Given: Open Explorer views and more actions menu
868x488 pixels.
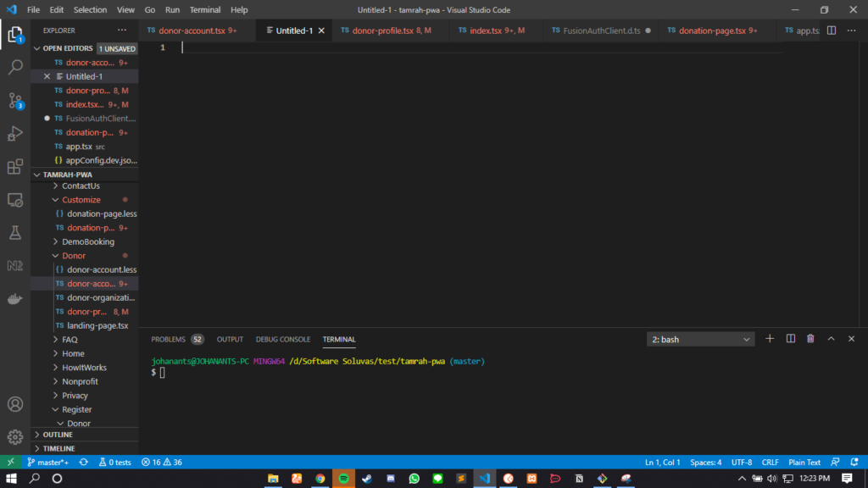Looking at the screenshot, I should (122, 30).
